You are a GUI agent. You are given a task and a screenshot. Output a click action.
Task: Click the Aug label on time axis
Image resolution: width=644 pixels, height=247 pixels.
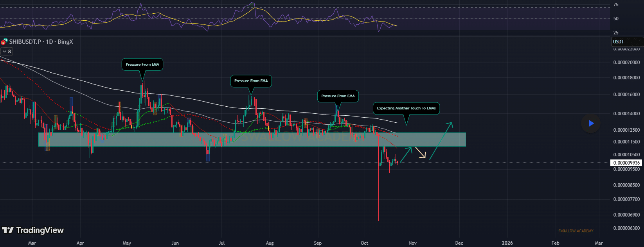pyautogui.click(x=270, y=243)
